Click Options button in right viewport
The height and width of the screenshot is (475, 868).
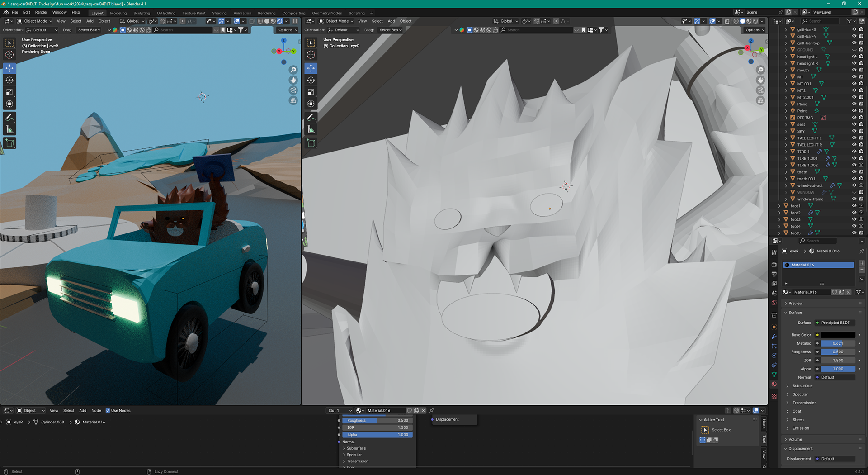click(755, 30)
